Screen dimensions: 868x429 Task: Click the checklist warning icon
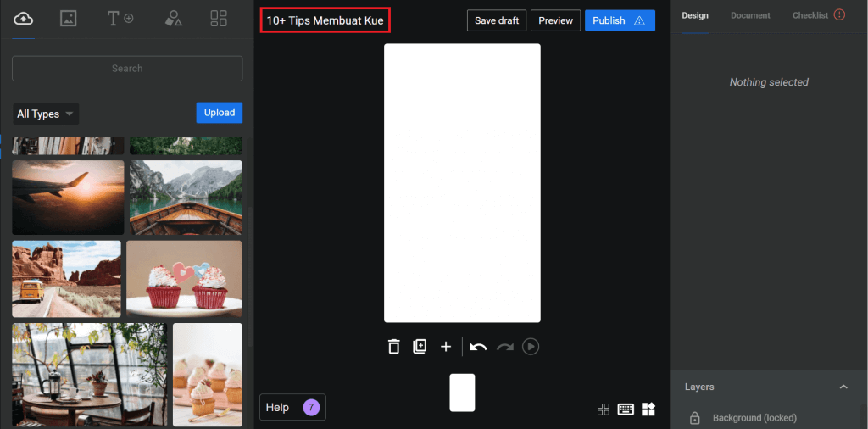pyautogui.click(x=839, y=15)
